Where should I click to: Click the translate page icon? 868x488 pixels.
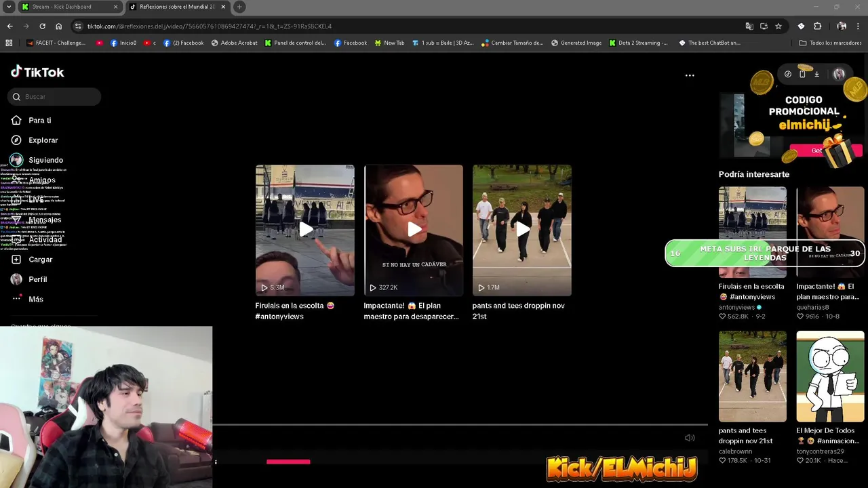(x=749, y=26)
